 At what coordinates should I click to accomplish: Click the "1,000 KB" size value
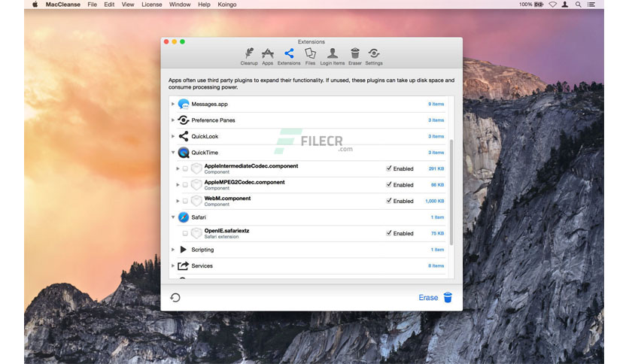click(x=435, y=202)
